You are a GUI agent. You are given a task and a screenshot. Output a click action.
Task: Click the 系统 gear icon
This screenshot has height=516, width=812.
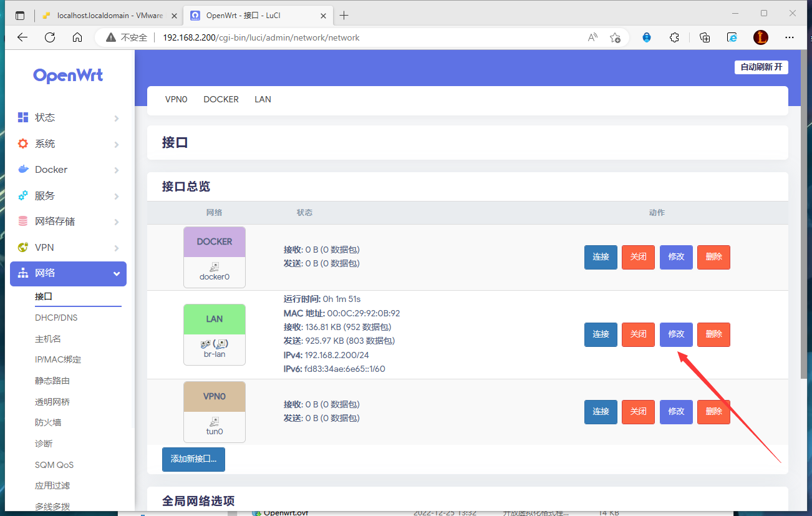pyautogui.click(x=23, y=144)
